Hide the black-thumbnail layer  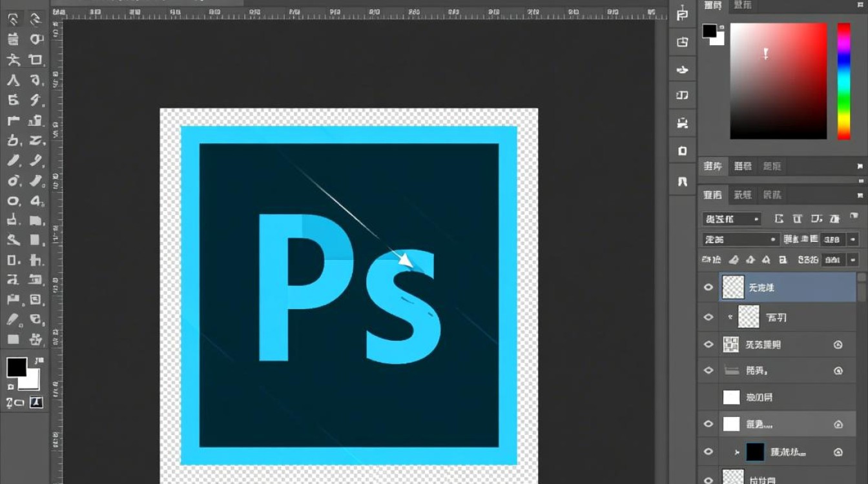pos(708,452)
